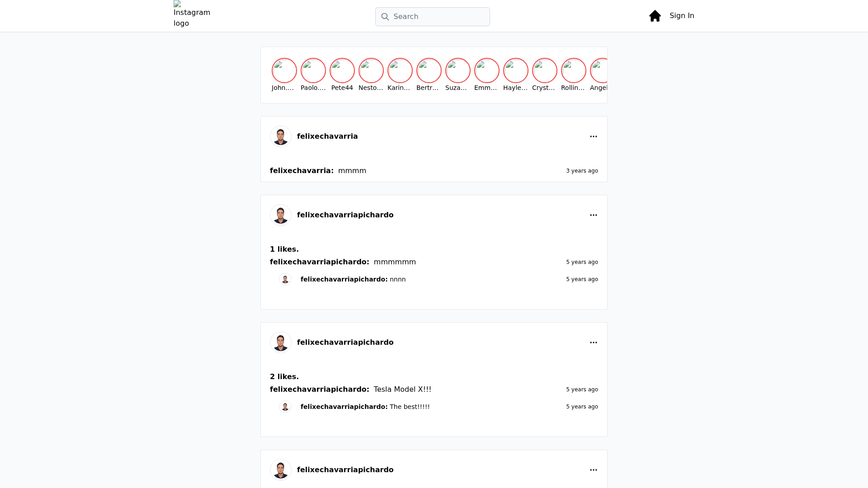Click timestamp on the nnnn comment
868x488 pixels.
pyautogui.click(x=582, y=279)
